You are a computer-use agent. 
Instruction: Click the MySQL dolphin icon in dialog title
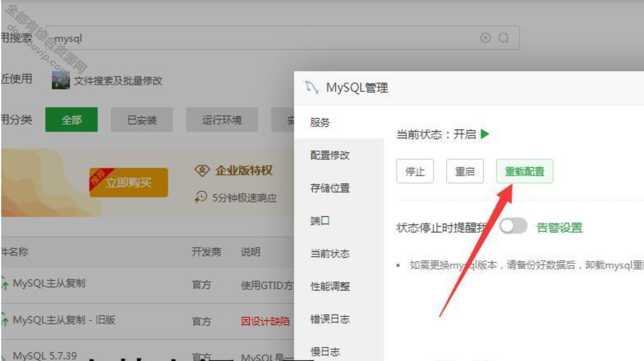click(x=312, y=87)
